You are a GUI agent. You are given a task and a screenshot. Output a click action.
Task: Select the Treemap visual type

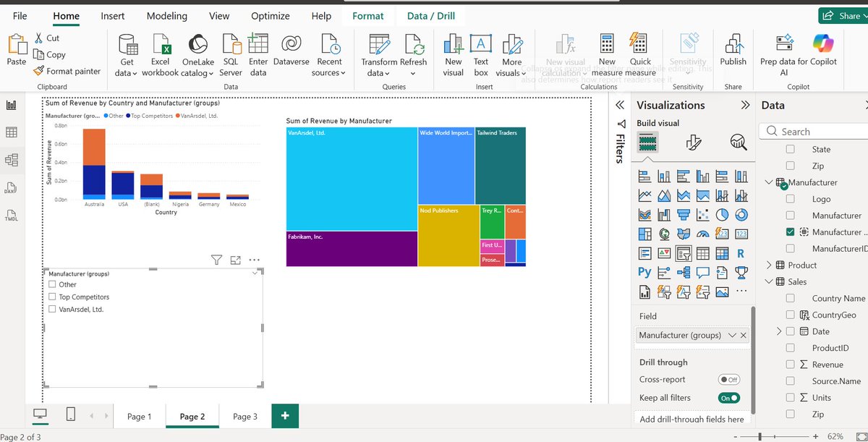644,234
